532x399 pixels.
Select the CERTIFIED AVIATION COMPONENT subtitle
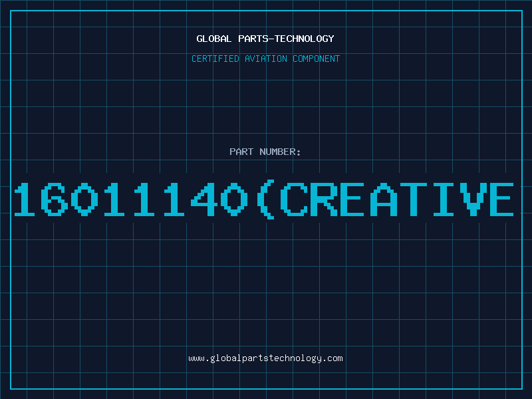click(x=265, y=59)
